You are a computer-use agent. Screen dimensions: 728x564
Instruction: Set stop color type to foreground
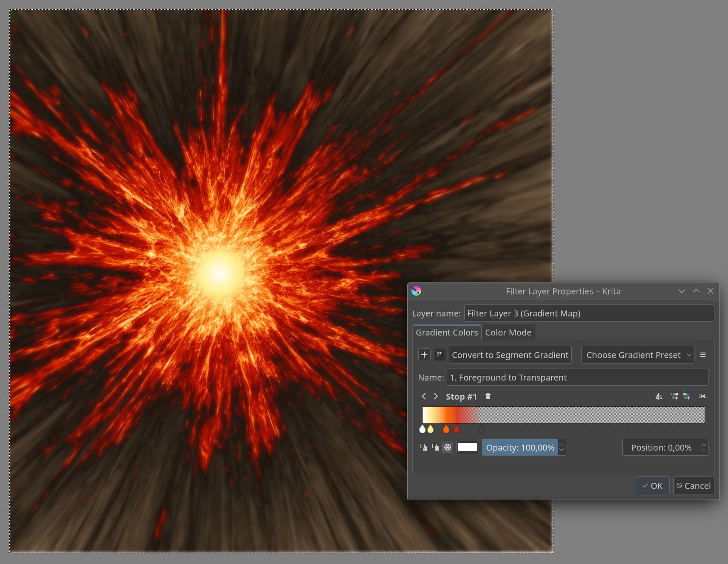(423, 447)
